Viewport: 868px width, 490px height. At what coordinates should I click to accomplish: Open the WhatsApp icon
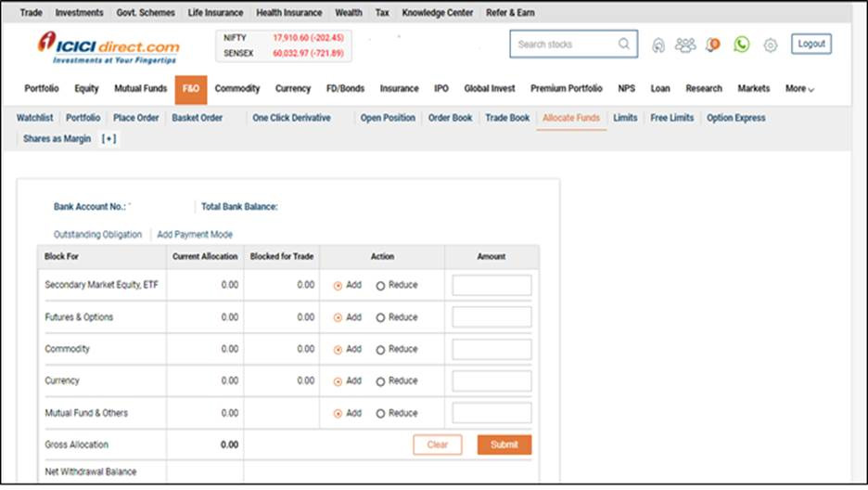click(x=741, y=45)
